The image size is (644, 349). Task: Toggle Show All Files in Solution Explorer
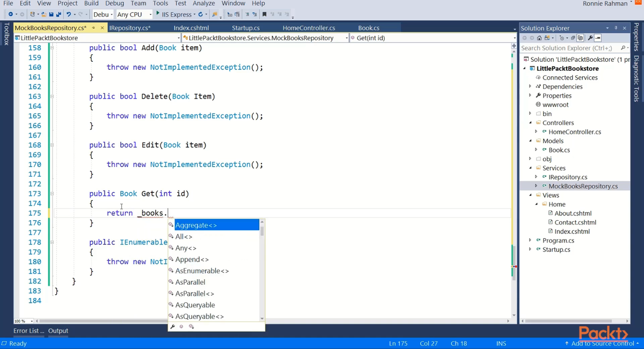click(580, 38)
